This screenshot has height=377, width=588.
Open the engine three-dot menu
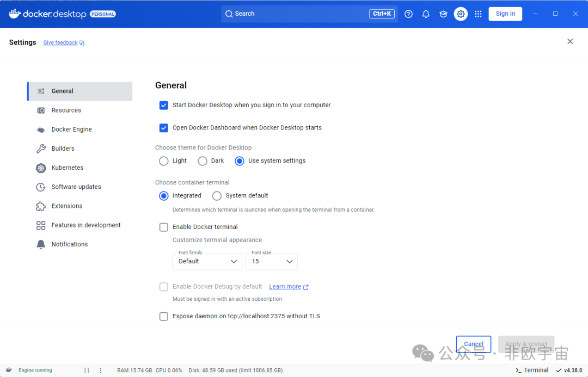pyautogui.click(x=101, y=370)
